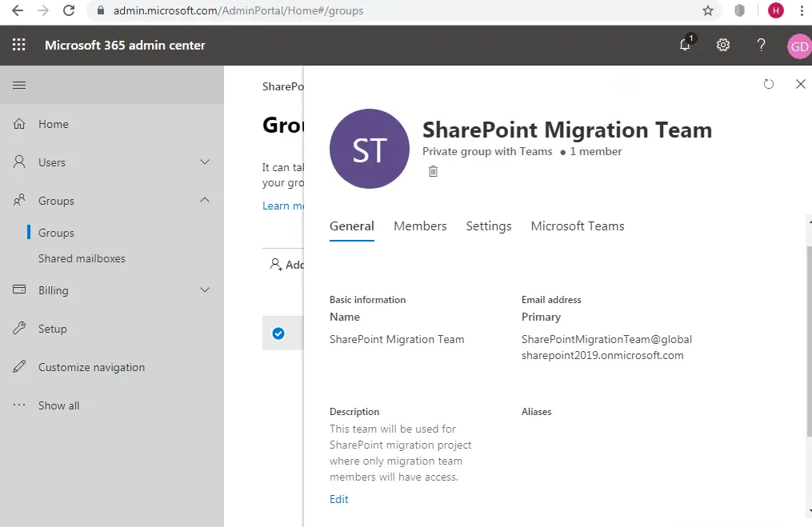Reload the browser page
This screenshot has width=812, height=527.
tap(68, 10)
